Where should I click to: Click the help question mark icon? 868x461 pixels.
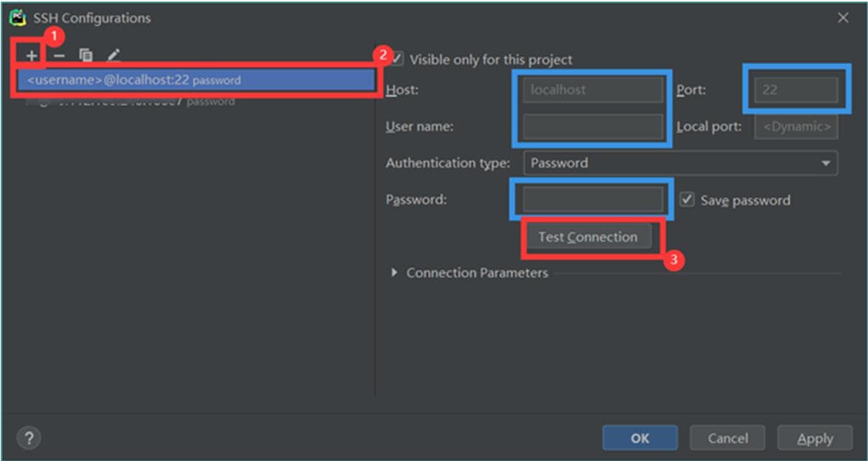[x=27, y=437]
